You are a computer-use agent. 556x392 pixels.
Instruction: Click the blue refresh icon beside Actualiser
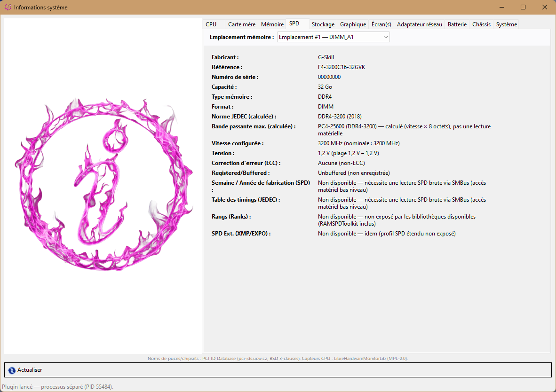click(12, 370)
